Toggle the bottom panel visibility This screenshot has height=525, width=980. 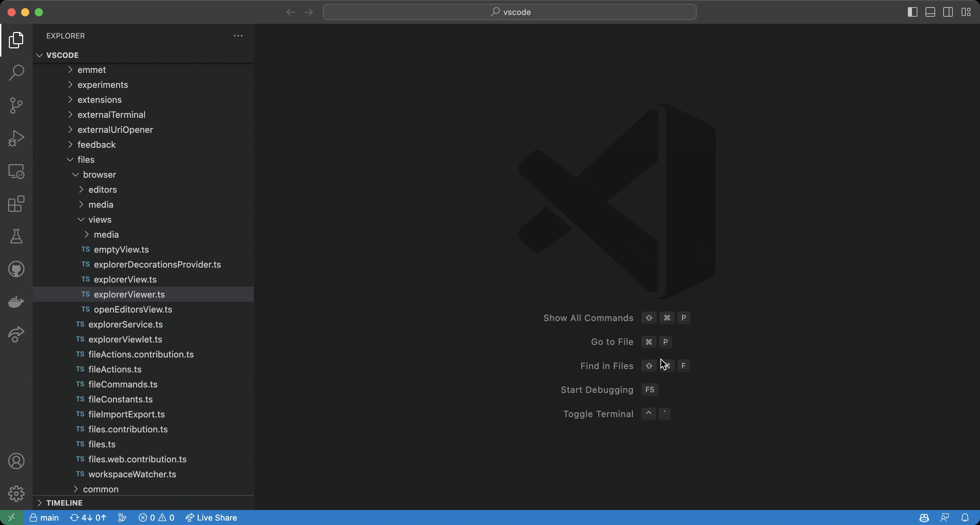click(931, 12)
